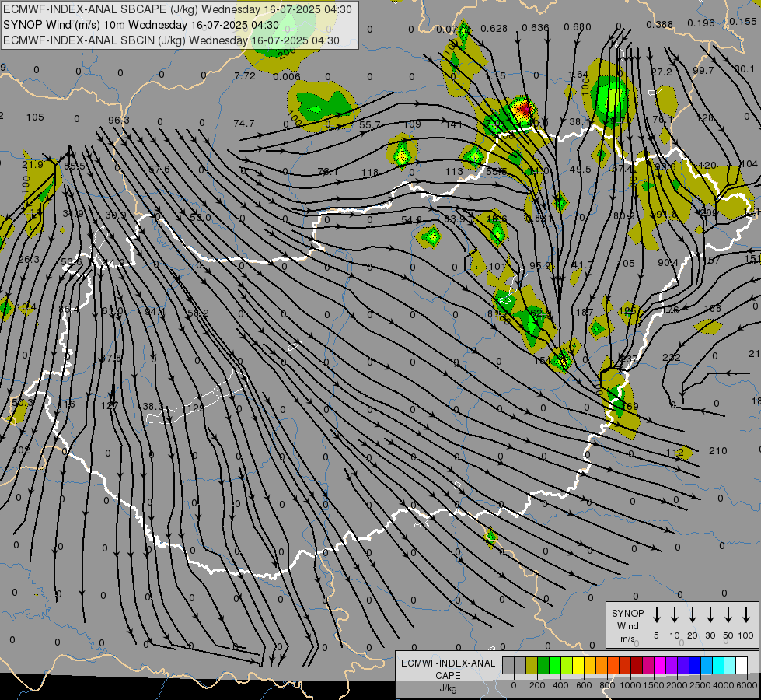Image resolution: width=761 pixels, height=700 pixels.
Task: Click the map value '129'
Action: (x=196, y=408)
